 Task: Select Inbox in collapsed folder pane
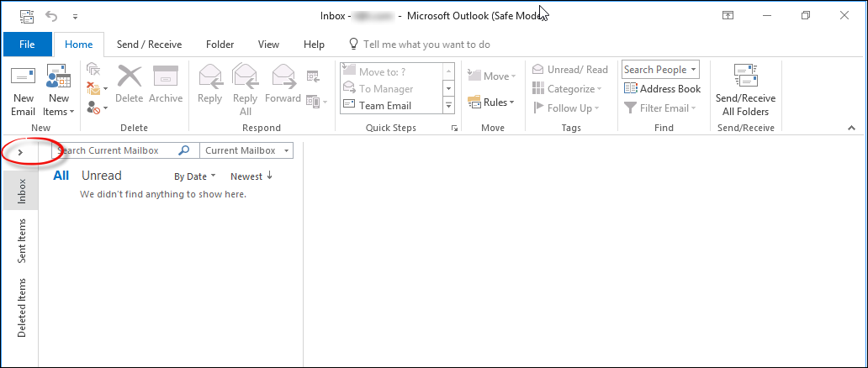21,191
